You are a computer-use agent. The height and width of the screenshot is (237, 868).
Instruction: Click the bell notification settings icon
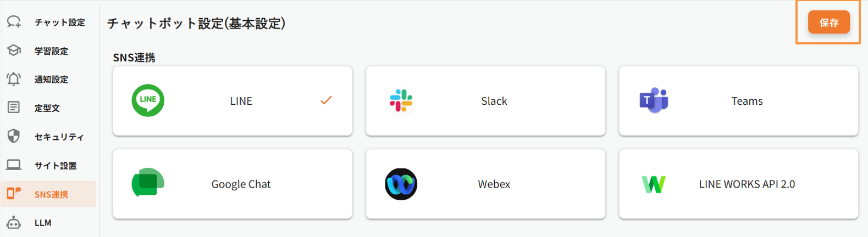pos(14,79)
